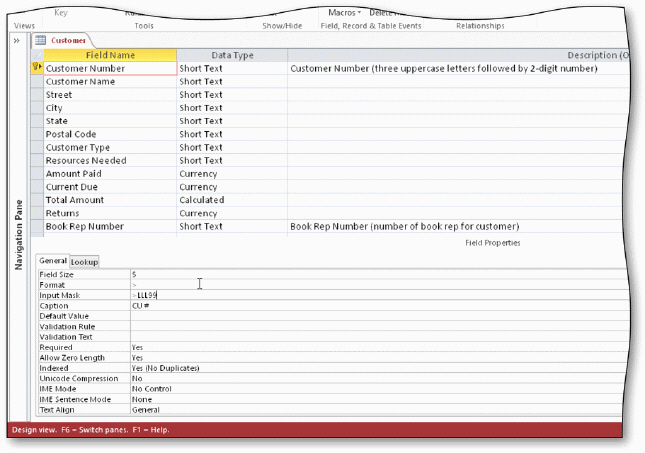The width and height of the screenshot is (645, 453).
Task: Open data type cell for Returns
Action: (x=232, y=213)
